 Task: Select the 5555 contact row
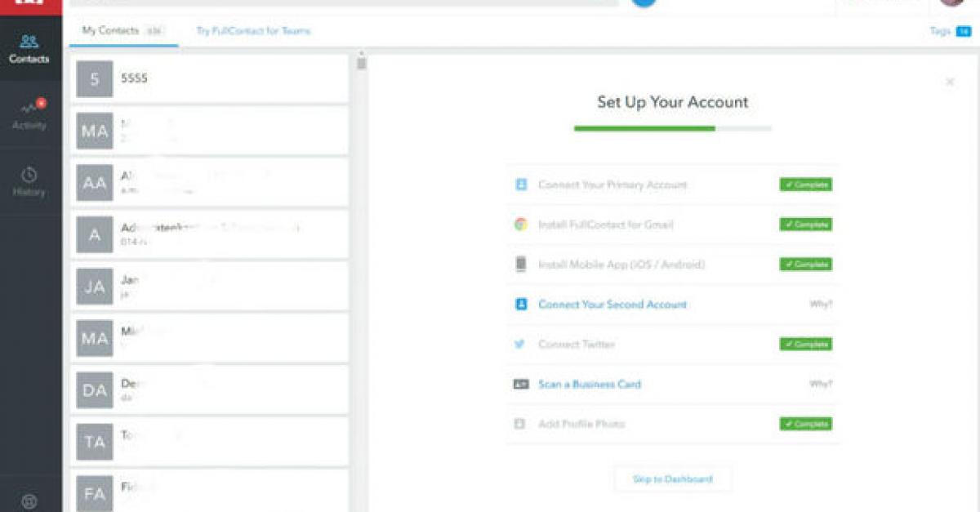(x=210, y=79)
